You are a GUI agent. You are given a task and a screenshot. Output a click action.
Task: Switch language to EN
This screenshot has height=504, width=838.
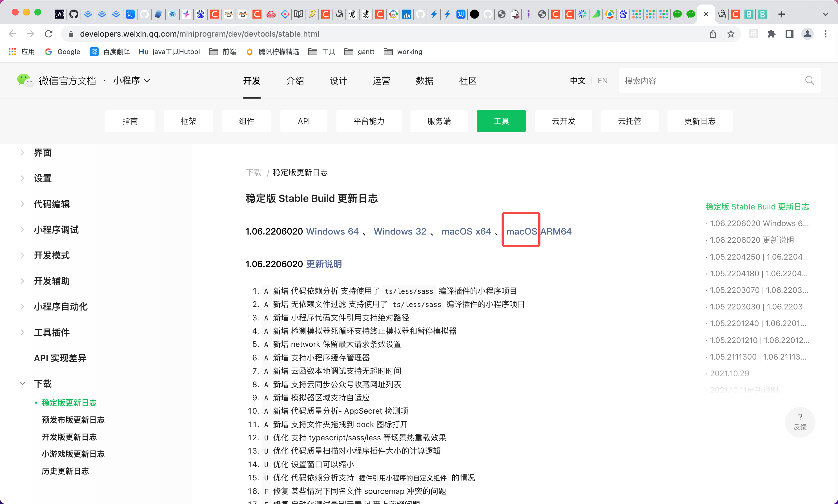(602, 81)
